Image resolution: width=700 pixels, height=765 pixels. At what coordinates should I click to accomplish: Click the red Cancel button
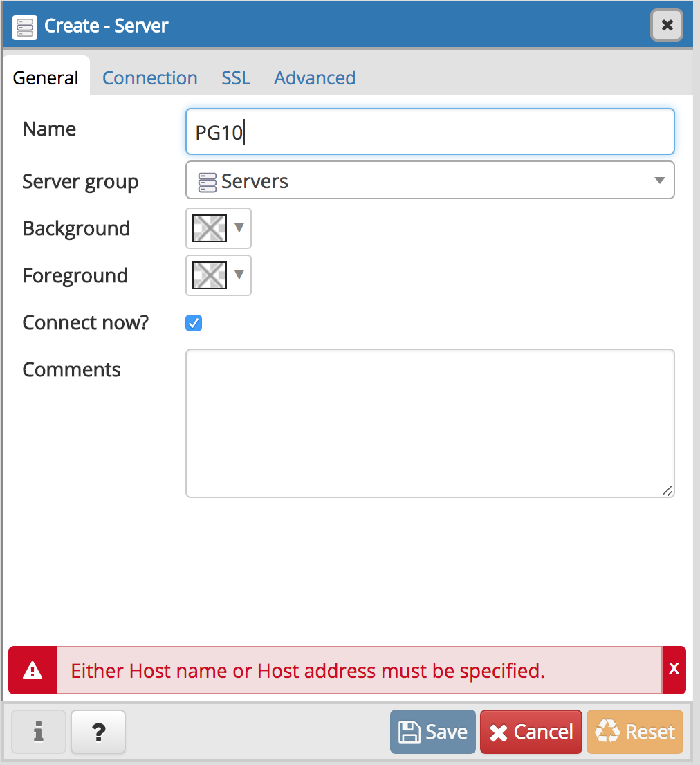tap(531, 732)
